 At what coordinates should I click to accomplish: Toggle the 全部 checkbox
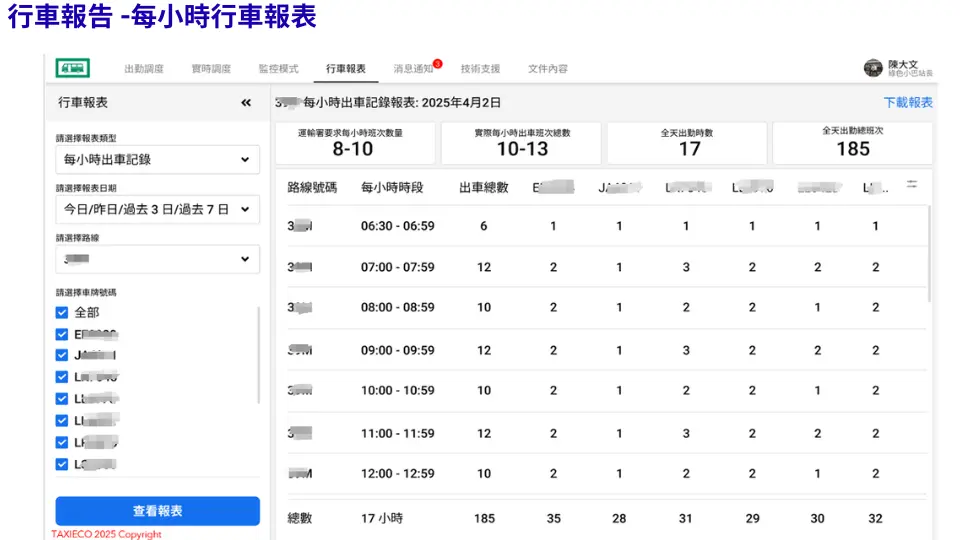tap(62, 313)
